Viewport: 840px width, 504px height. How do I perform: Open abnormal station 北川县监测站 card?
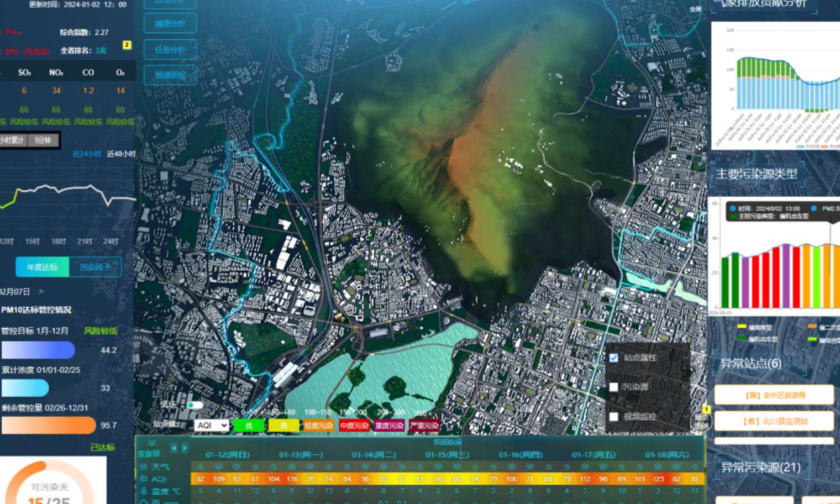click(774, 421)
